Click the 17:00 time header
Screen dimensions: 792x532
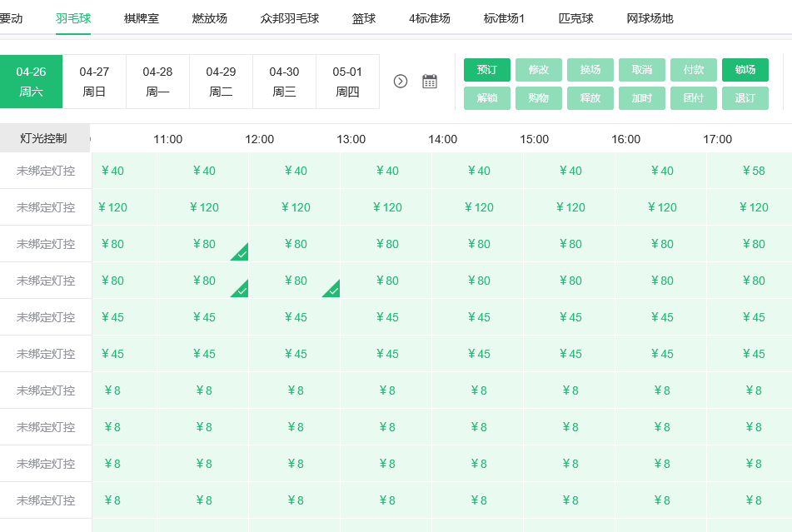point(717,139)
